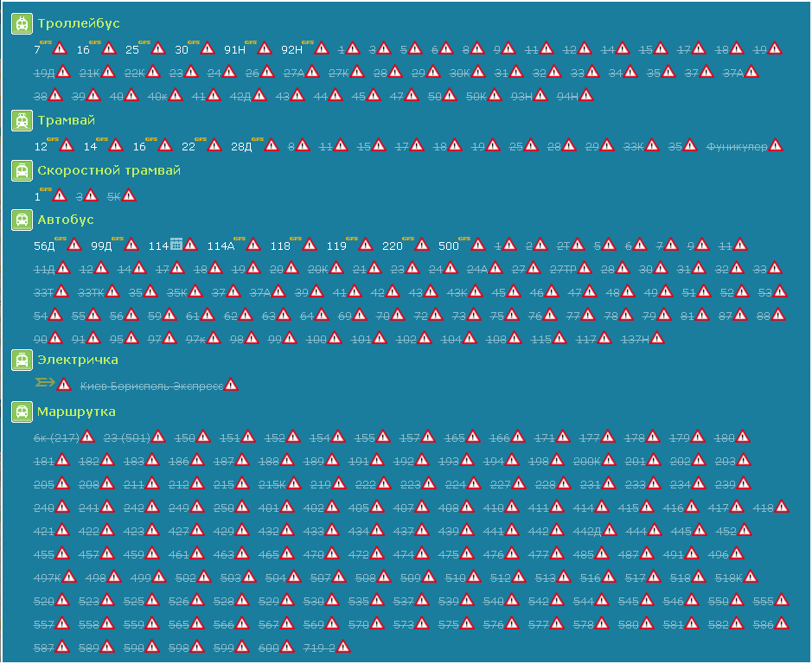Click the Скоростной трамвай category icon
The width and height of the screenshot is (812, 664).
[22, 170]
